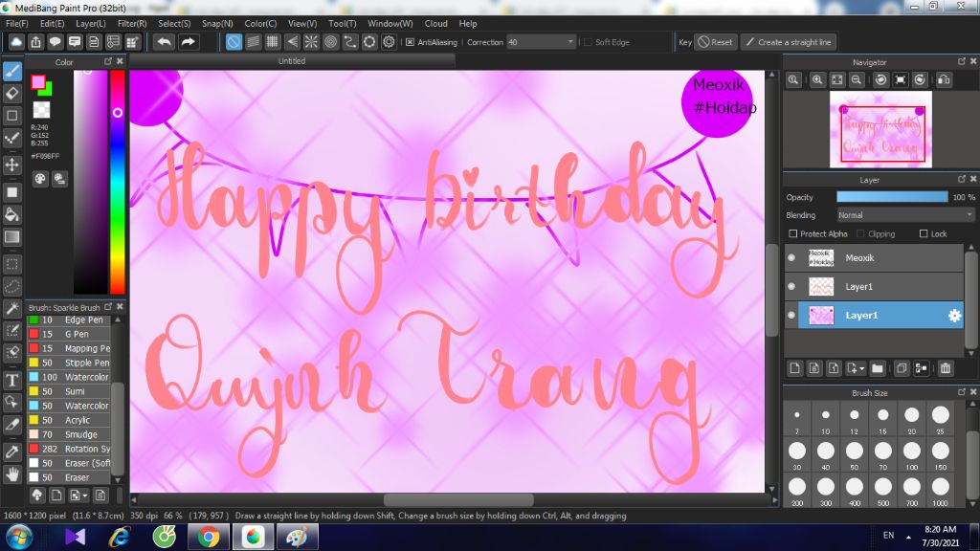
Task: Click the hue spectrum bar
Action: coord(118,182)
